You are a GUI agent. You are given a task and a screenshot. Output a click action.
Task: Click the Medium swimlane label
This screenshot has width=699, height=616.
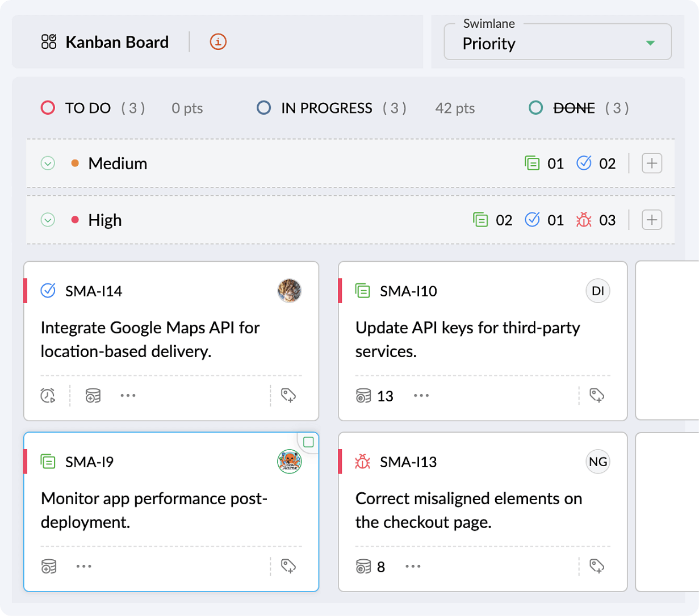click(x=118, y=164)
